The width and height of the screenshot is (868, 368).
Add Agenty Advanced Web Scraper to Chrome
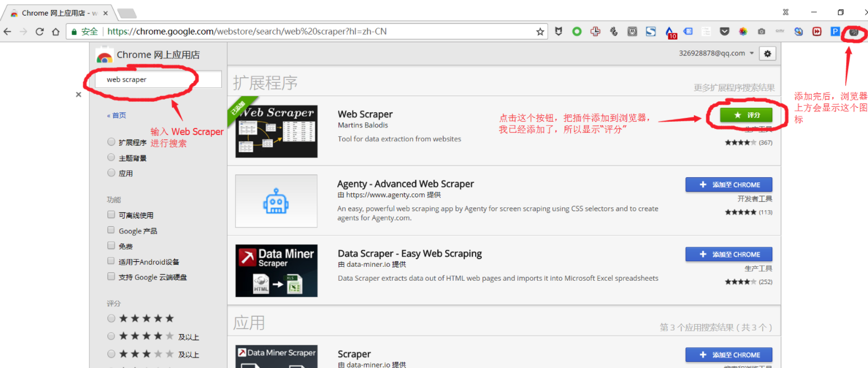(x=729, y=185)
